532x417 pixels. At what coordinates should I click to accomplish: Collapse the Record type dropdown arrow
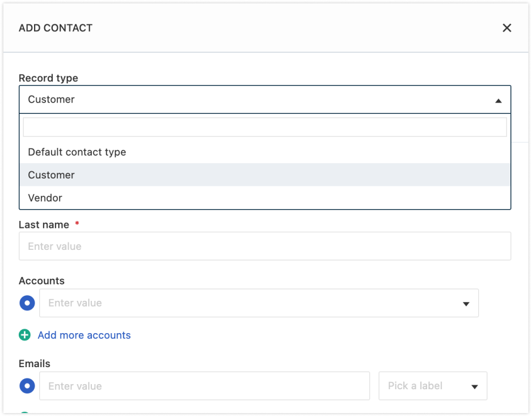(x=498, y=100)
